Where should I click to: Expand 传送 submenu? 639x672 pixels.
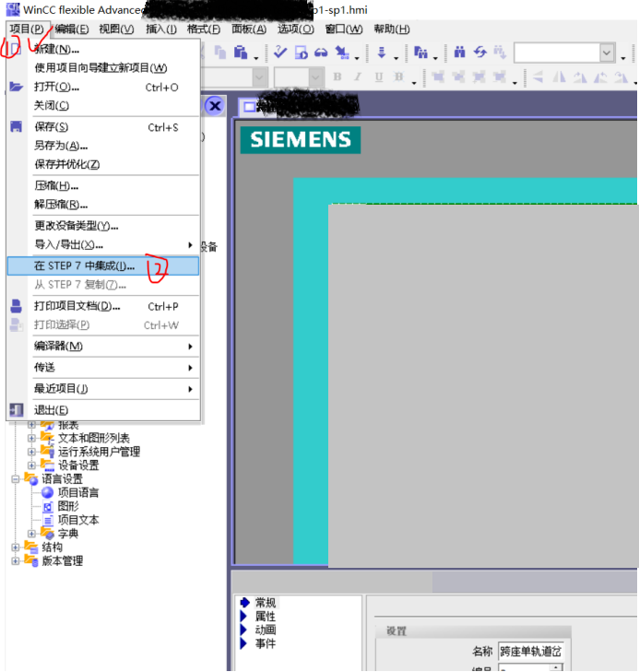pyautogui.click(x=103, y=367)
